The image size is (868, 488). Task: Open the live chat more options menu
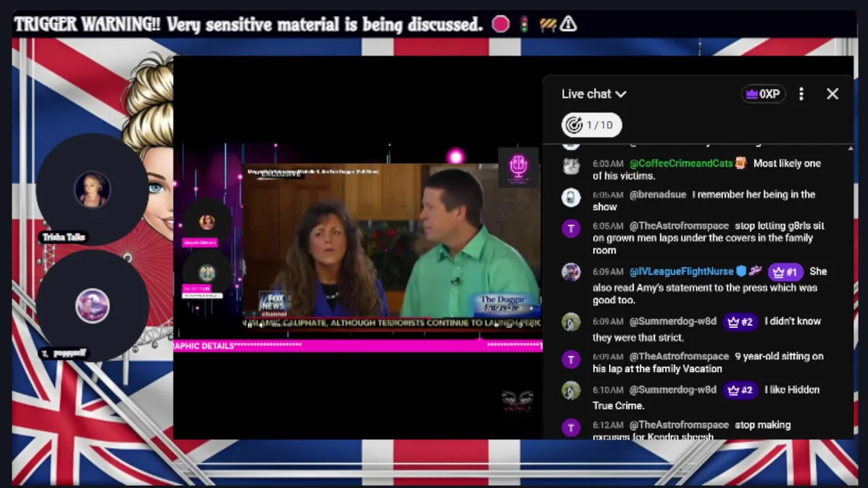pyautogui.click(x=801, y=94)
